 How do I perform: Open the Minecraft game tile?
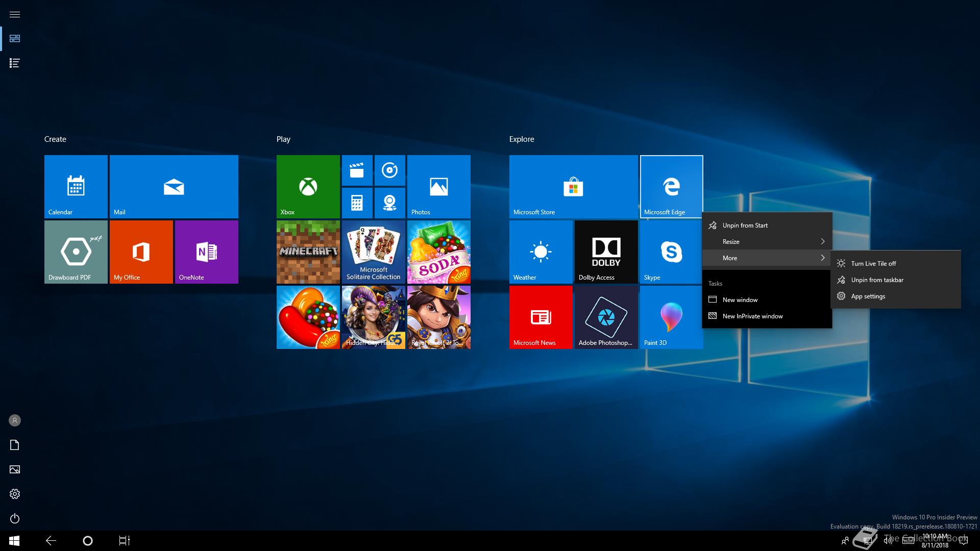[308, 252]
